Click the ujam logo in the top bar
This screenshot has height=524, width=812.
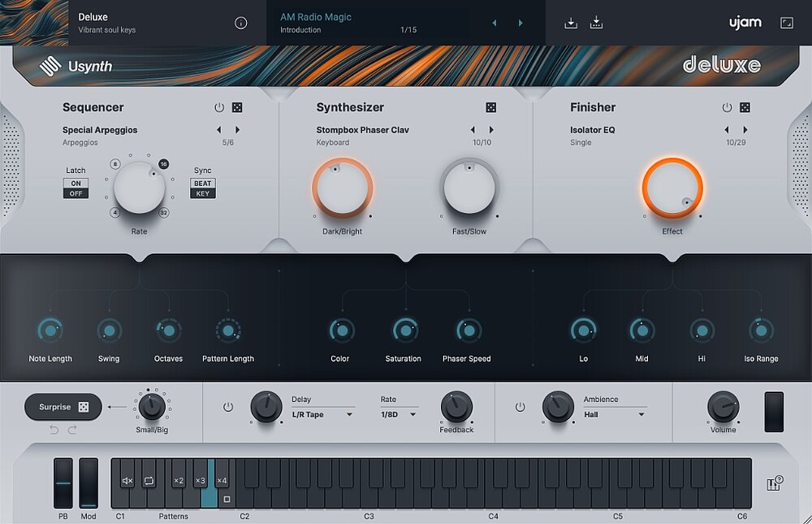coord(744,22)
